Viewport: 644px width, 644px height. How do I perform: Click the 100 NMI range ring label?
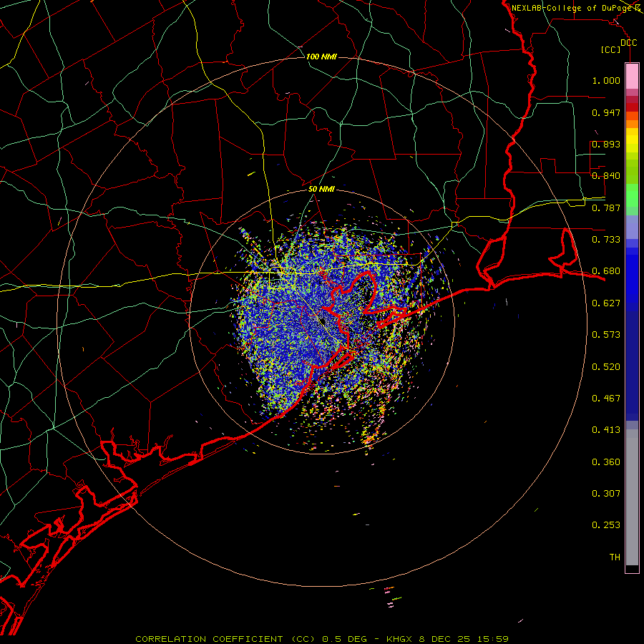pos(321,57)
